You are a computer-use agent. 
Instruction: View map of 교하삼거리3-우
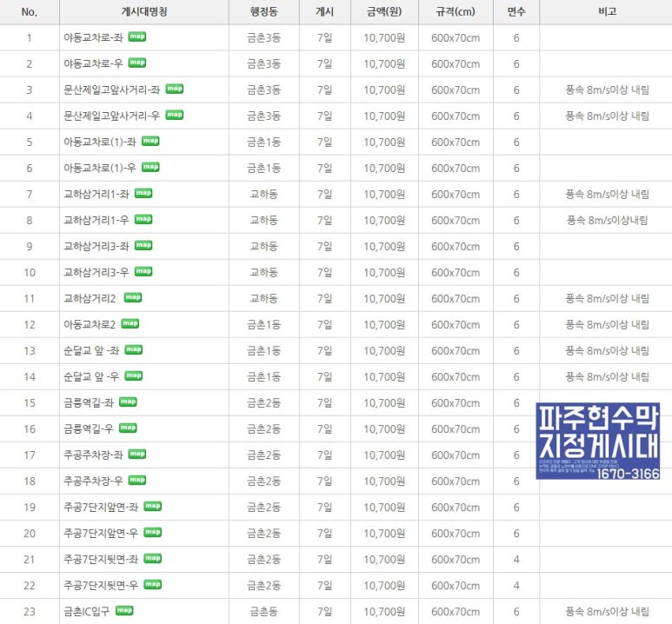143,272
